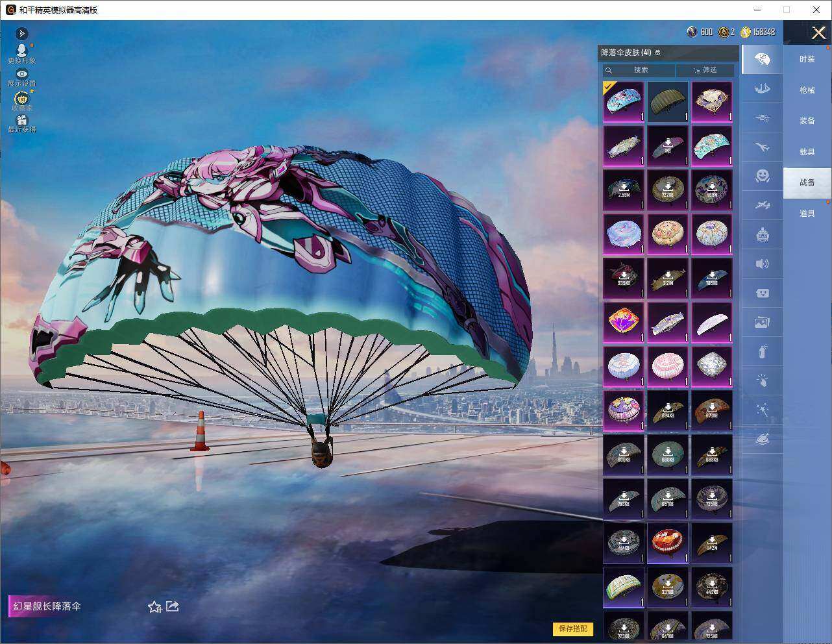Click the share icon beside star

(173, 606)
